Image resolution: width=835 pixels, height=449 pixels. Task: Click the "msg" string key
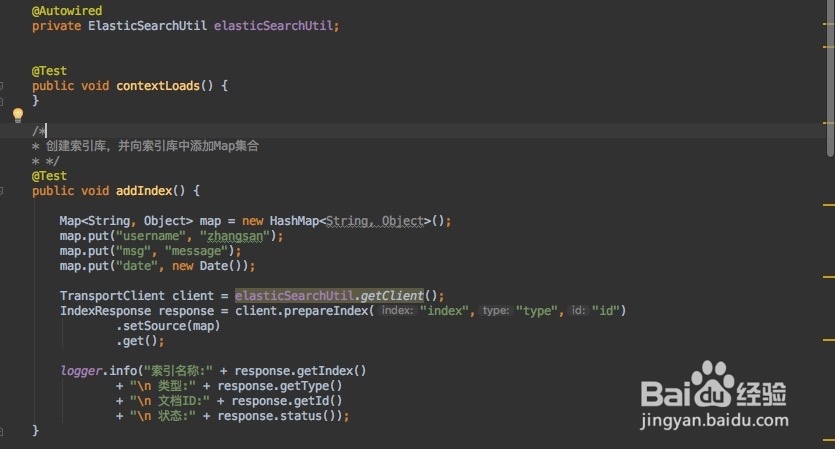pos(133,251)
